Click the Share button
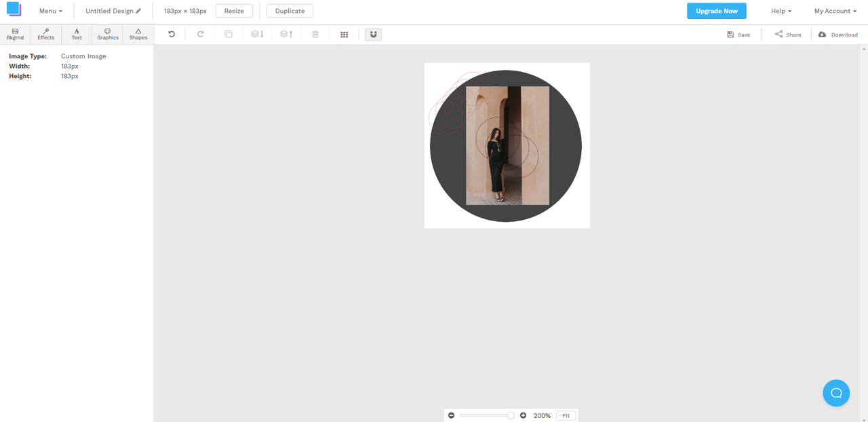Screen dimensions: 868x422 (788, 35)
